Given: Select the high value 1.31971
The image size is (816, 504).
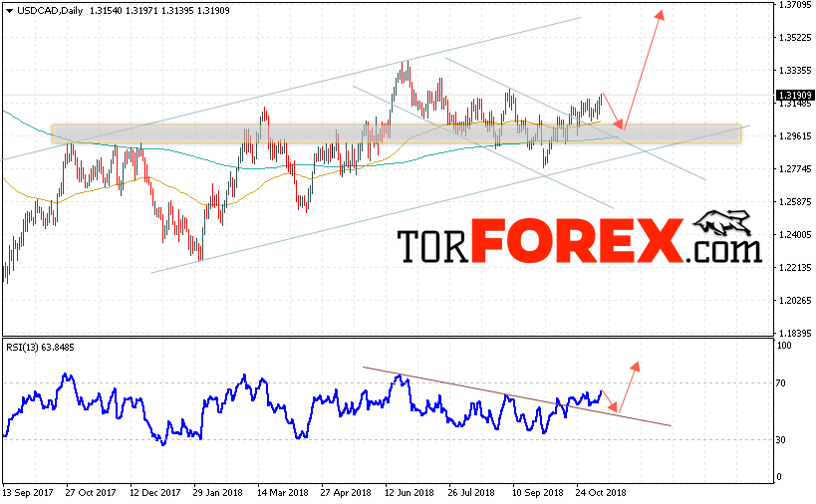Looking at the screenshot, I should 141,10.
